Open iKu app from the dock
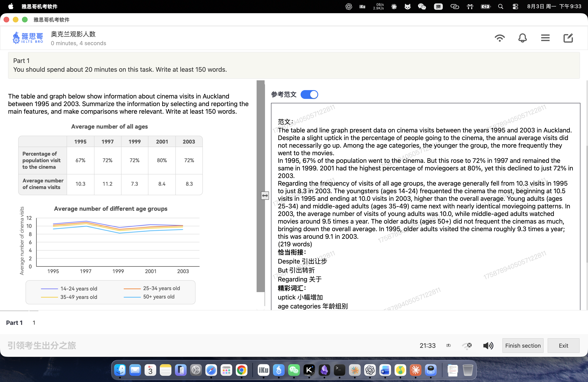 (263, 370)
